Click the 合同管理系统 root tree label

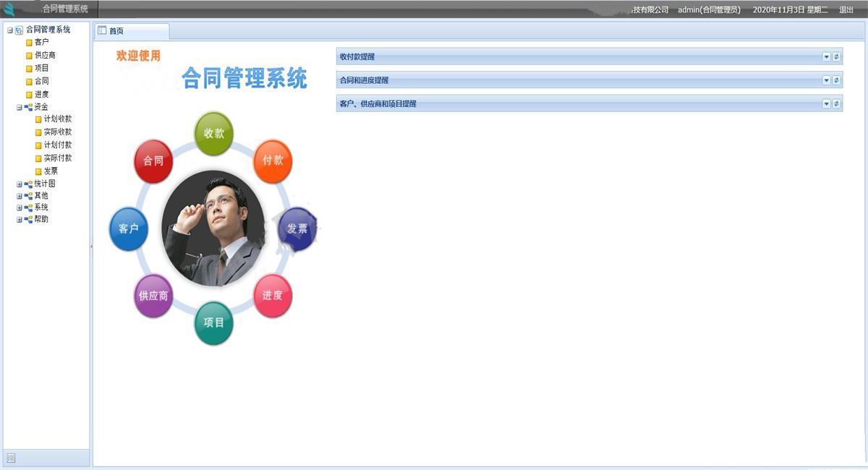click(x=48, y=30)
